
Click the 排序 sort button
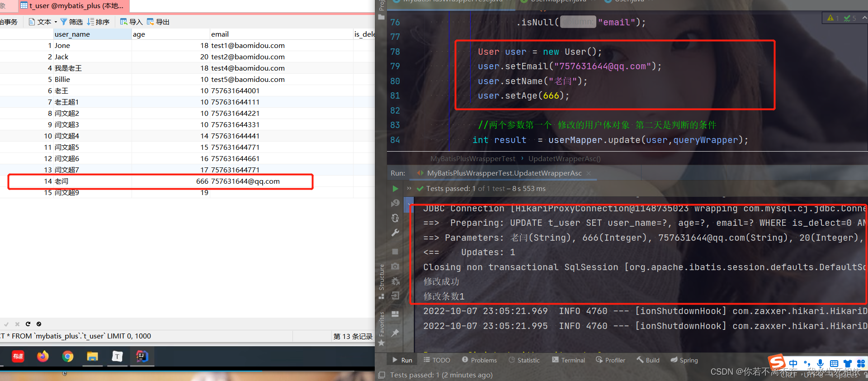coord(98,22)
